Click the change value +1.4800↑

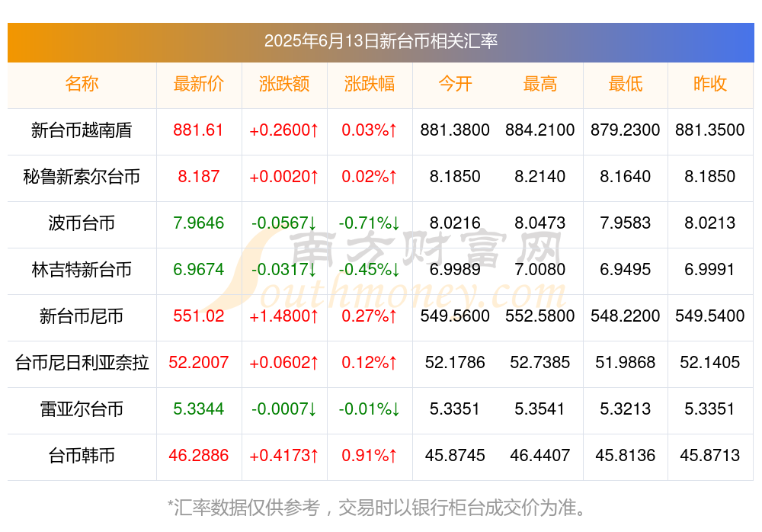283,316
